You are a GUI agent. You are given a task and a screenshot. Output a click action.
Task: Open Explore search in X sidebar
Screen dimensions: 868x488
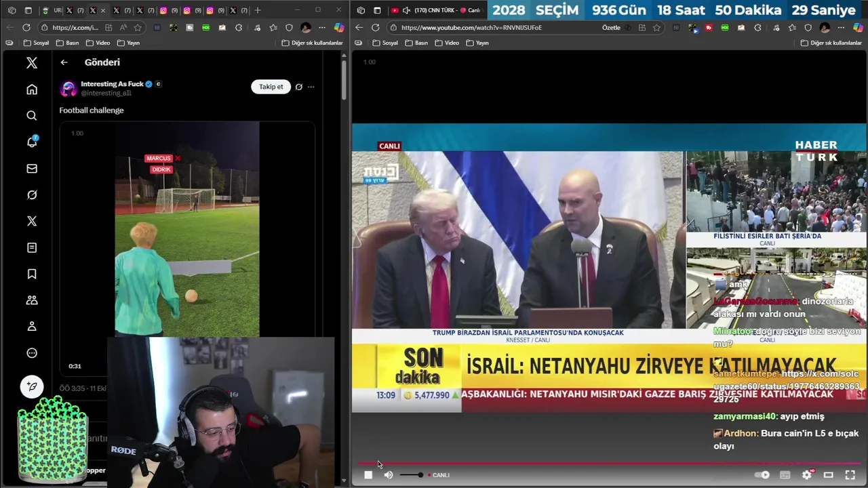pyautogui.click(x=32, y=116)
